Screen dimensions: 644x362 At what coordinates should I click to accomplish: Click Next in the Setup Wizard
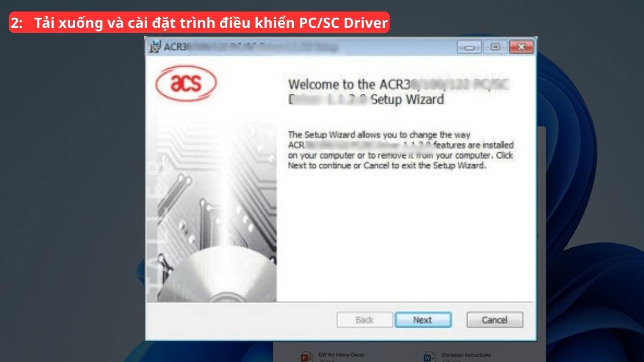423,320
